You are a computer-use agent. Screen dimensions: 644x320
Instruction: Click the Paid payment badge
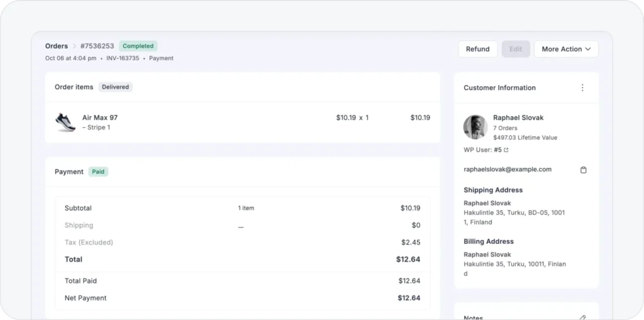click(x=98, y=172)
